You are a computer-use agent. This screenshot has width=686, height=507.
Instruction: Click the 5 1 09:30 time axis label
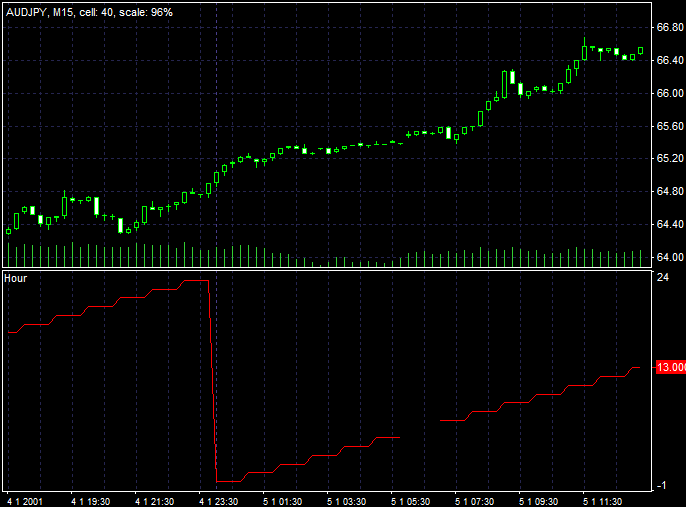[538, 501]
